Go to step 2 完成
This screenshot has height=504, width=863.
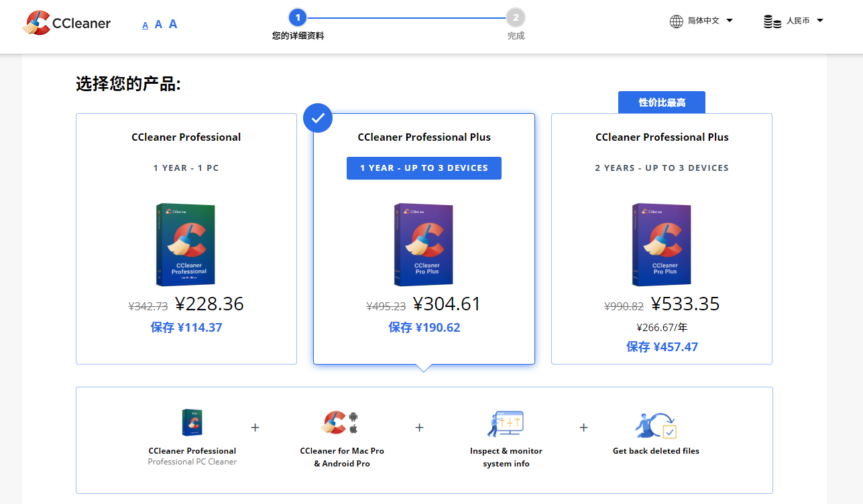coord(516,25)
